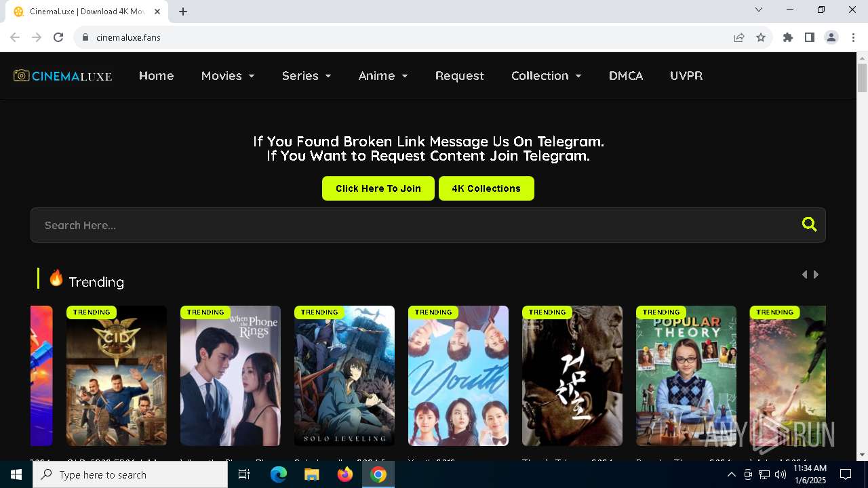868x488 pixels.
Task: Expand the Movies dropdown menu
Action: pyautogui.click(x=228, y=76)
